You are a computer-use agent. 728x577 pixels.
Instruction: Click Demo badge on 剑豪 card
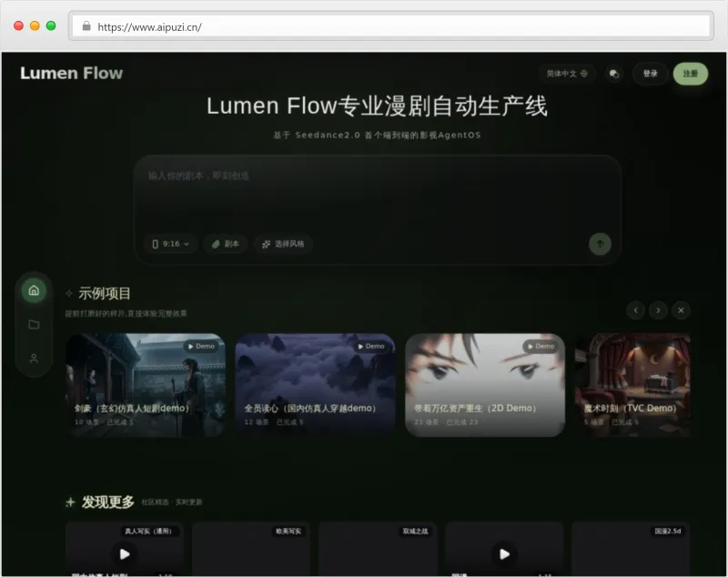tap(201, 347)
